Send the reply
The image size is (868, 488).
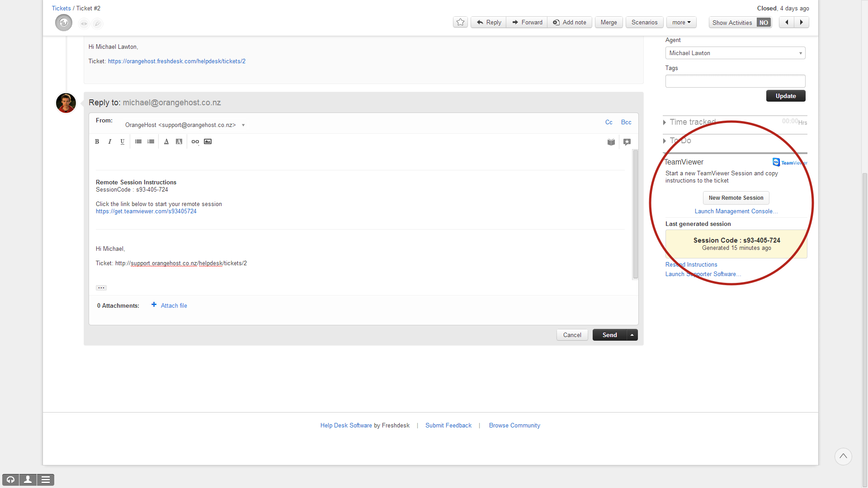click(609, 335)
